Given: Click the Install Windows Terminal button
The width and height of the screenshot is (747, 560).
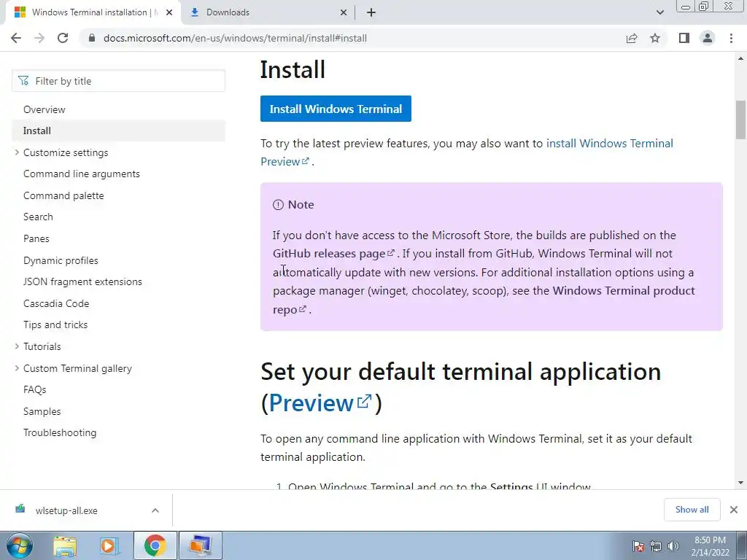Looking at the screenshot, I should pyautogui.click(x=336, y=109).
